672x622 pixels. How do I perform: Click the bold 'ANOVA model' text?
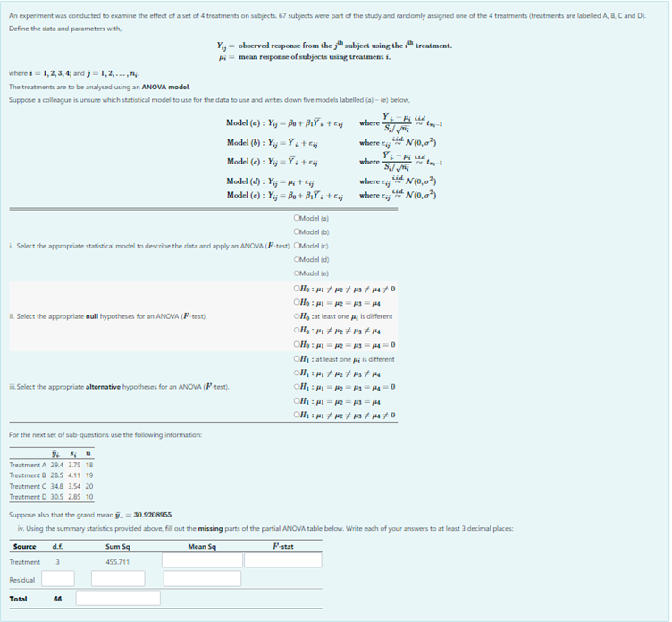point(165,87)
